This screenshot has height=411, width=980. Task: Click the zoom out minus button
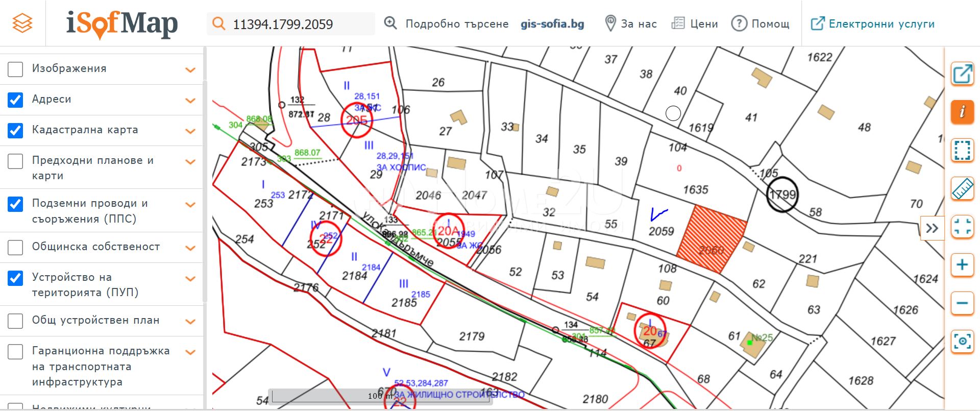(x=962, y=303)
